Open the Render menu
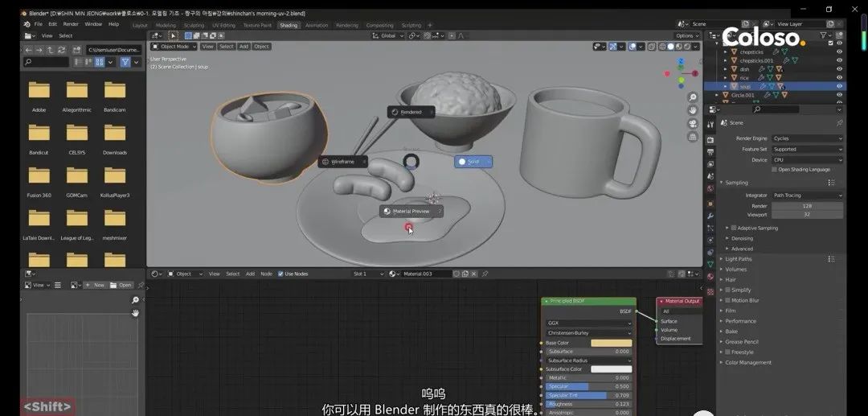 click(71, 24)
